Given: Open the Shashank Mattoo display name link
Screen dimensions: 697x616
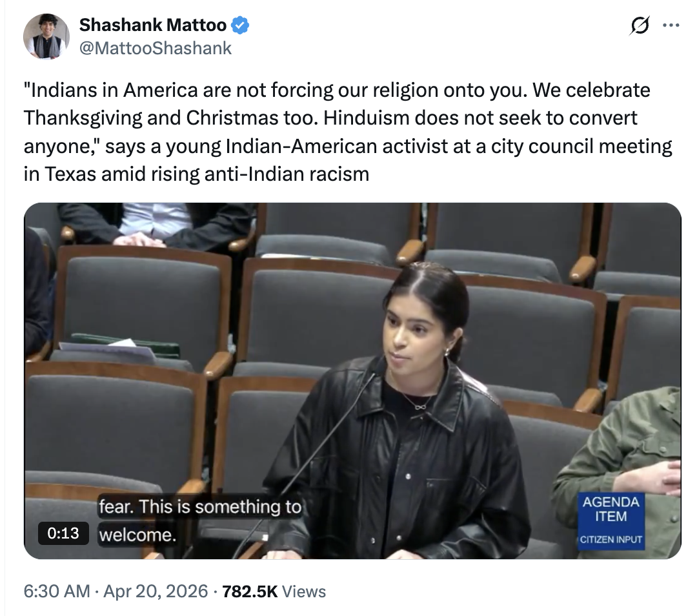Looking at the screenshot, I should point(153,25).
